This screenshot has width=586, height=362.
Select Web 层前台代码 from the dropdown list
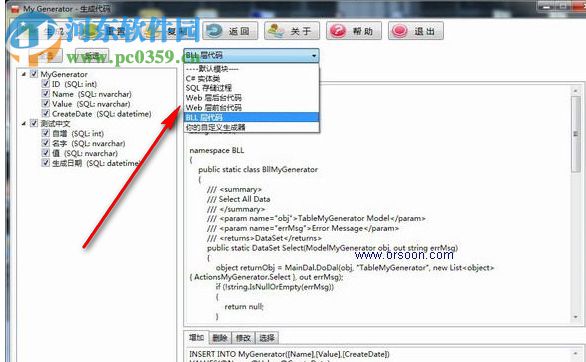[x=252, y=108]
